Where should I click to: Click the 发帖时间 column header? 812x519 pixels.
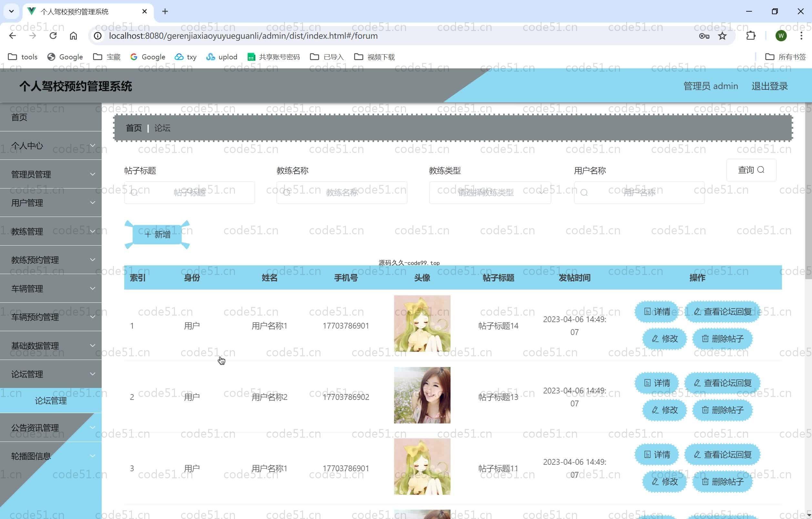574,278
